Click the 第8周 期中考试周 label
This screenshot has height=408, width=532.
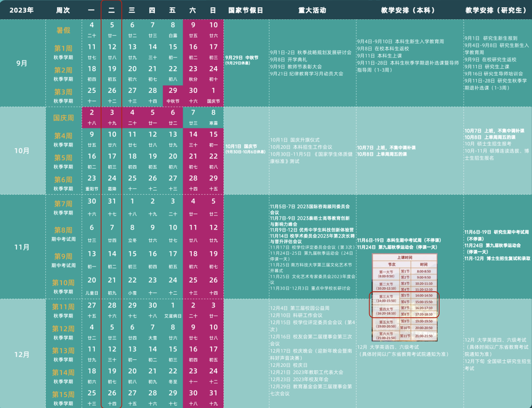[x=63, y=234]
